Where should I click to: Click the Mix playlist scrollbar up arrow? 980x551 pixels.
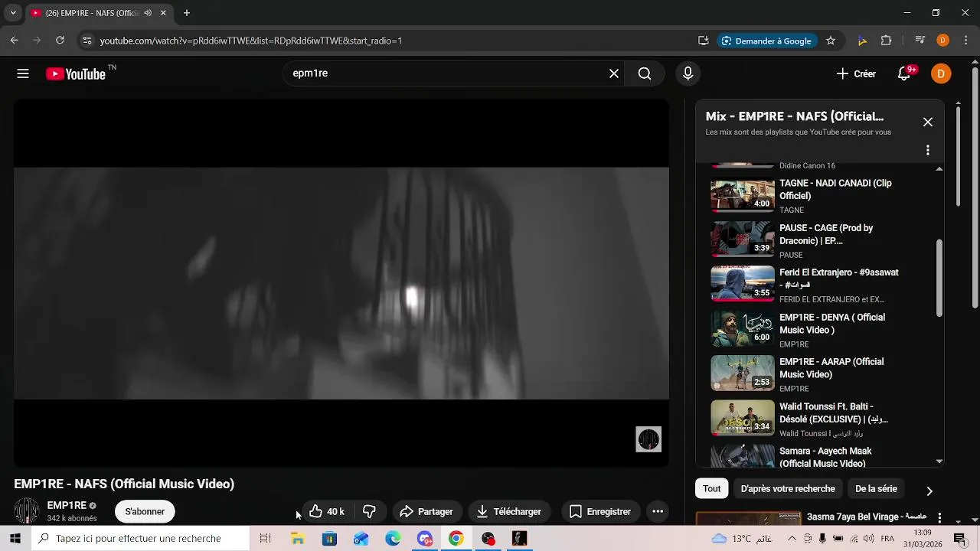939,168
